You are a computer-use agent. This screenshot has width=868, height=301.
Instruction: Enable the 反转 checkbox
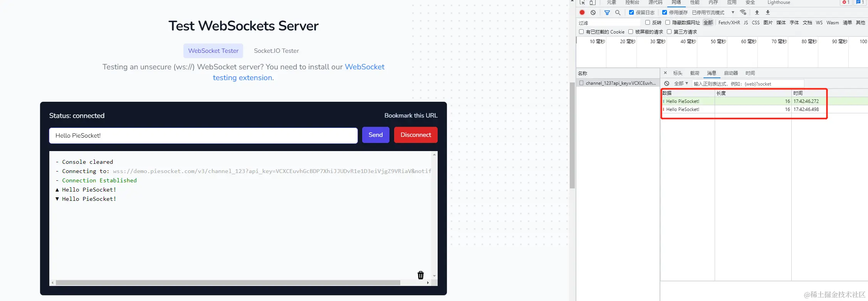[x=648, y=22]
